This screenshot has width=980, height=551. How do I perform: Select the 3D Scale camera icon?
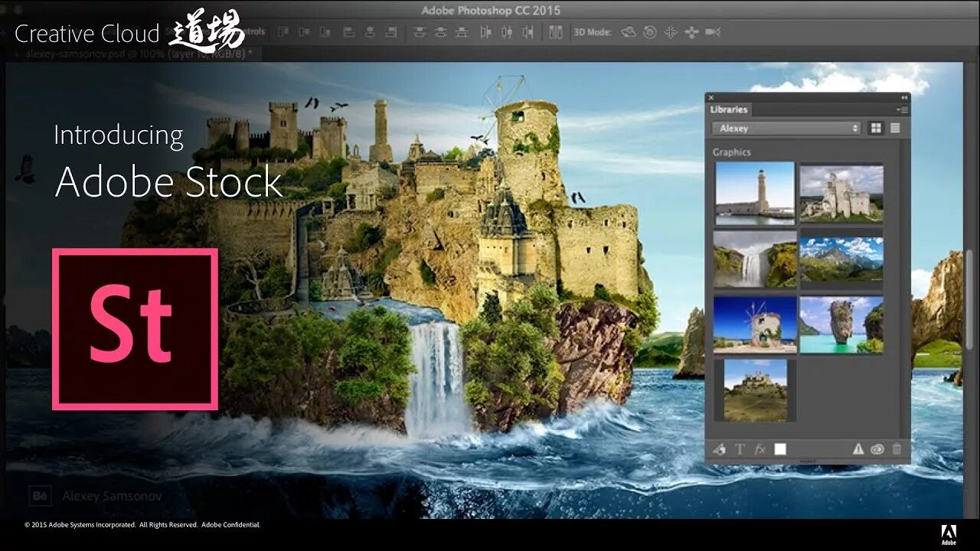click(713, 32)
